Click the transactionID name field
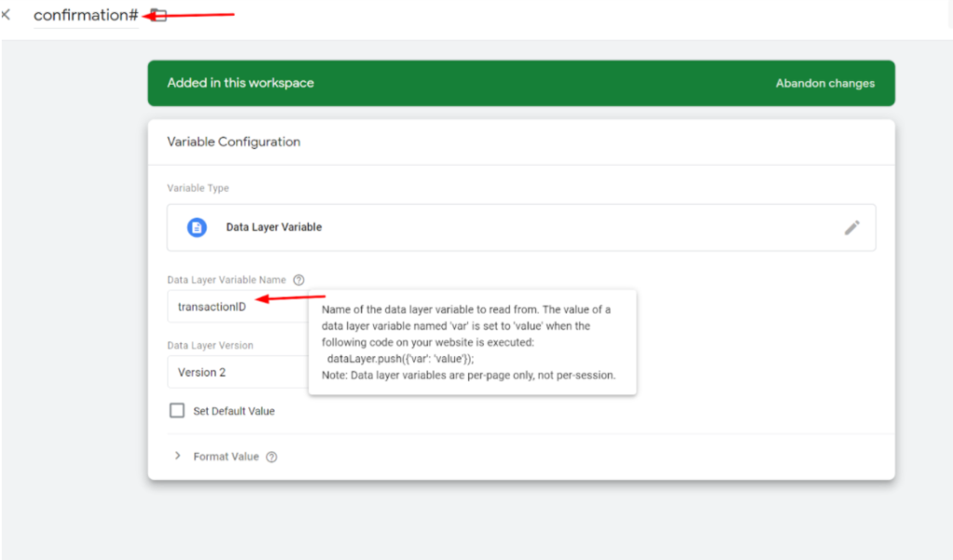Image resolution: width=953 pixels, height=560 pixels. click(x=238, y=307)
